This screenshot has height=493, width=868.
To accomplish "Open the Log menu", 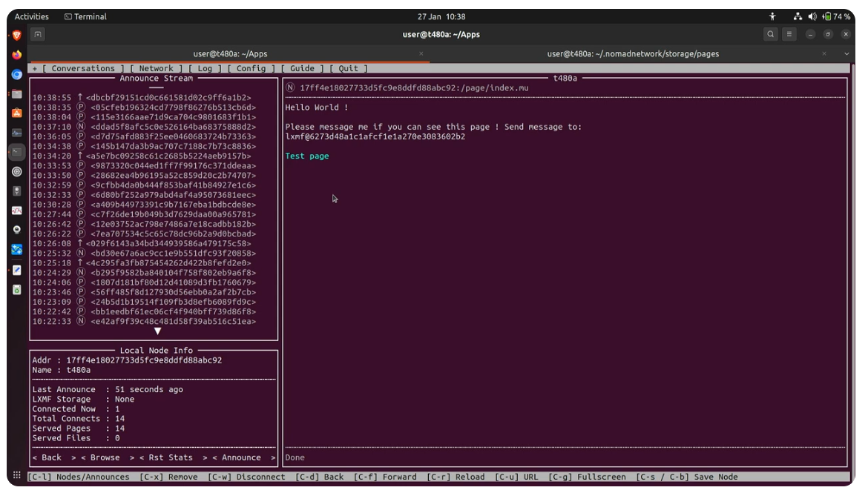I will coord(205,69).
